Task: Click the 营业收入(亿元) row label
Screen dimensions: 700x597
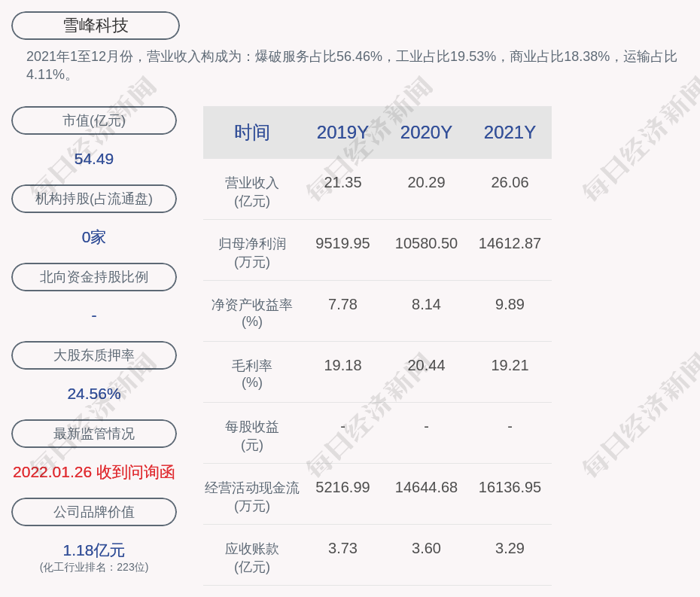Action: (x=252, y=192)
